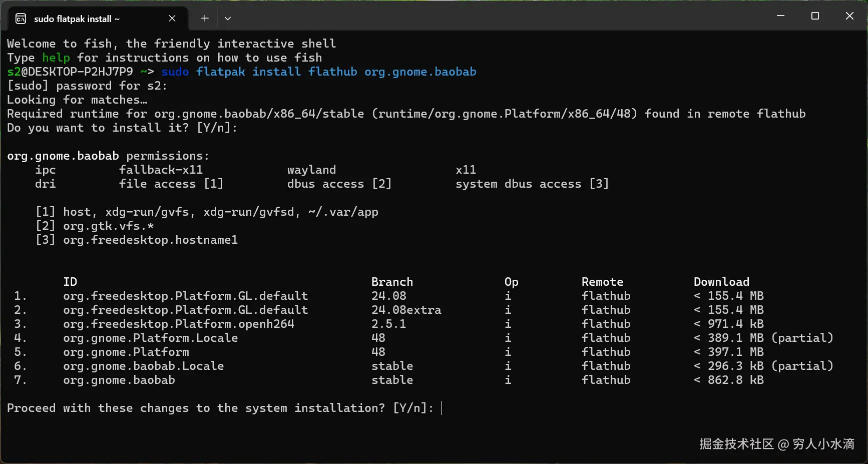Close the "sudo flatpak install" tab
This screenshot has height=464, width=868.
pos(172,19)
